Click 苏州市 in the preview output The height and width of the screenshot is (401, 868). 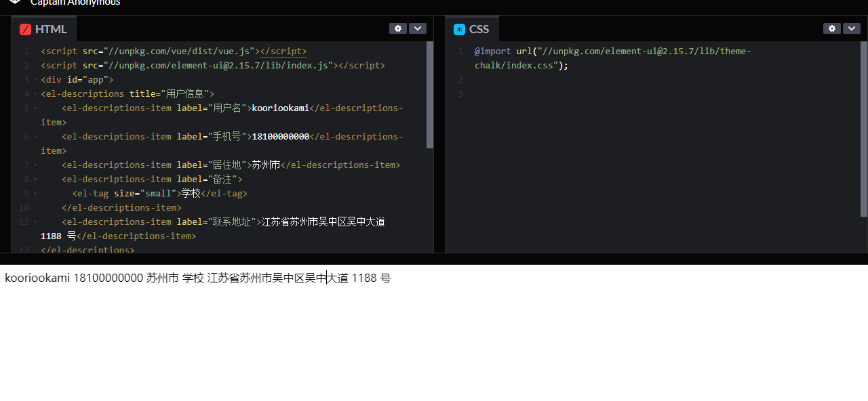pyautogui.click(x=163, y=278)
